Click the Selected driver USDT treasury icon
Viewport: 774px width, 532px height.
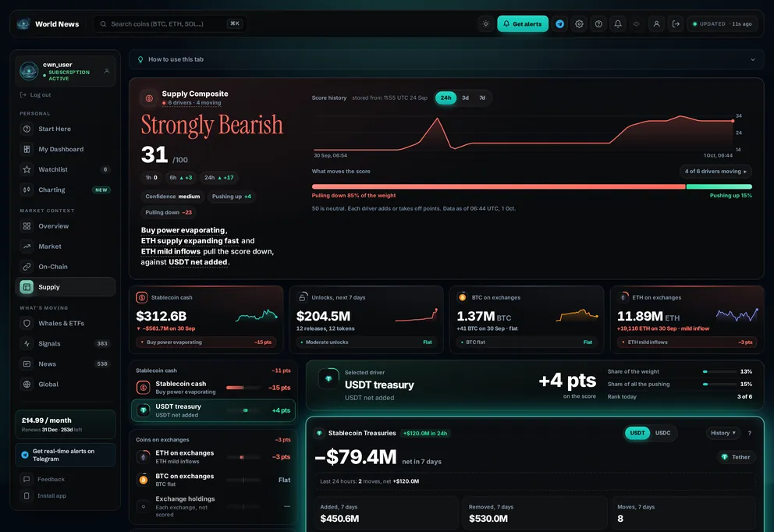point(328,379)
